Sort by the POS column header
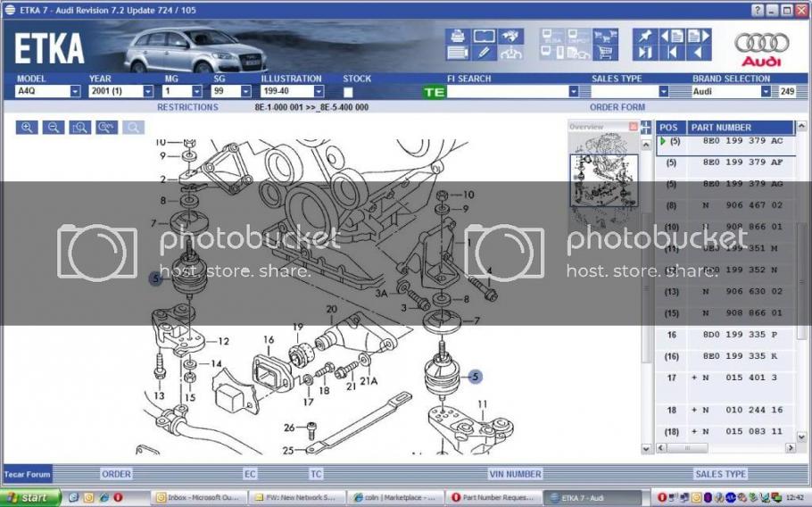 coord(671,128)
